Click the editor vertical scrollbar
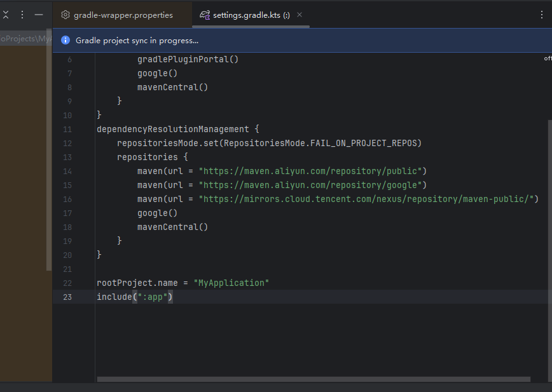This screenshot has height=392, width=552. 550,250
